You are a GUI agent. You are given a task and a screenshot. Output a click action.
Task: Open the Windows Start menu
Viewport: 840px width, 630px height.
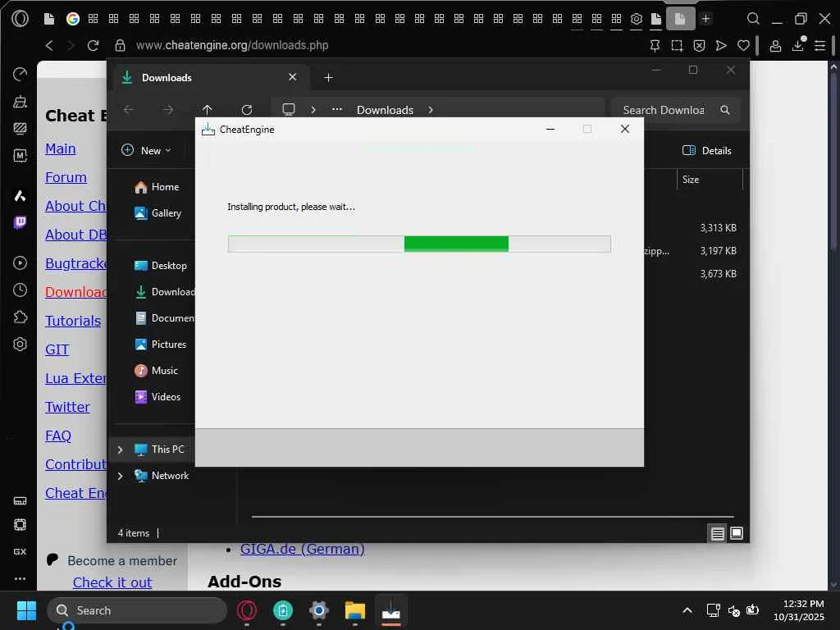tap(26, 610)
